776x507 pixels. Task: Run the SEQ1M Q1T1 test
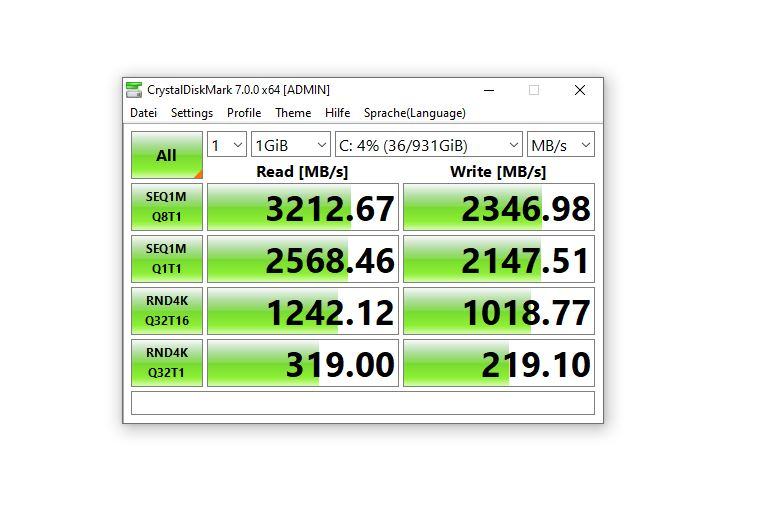167,259
